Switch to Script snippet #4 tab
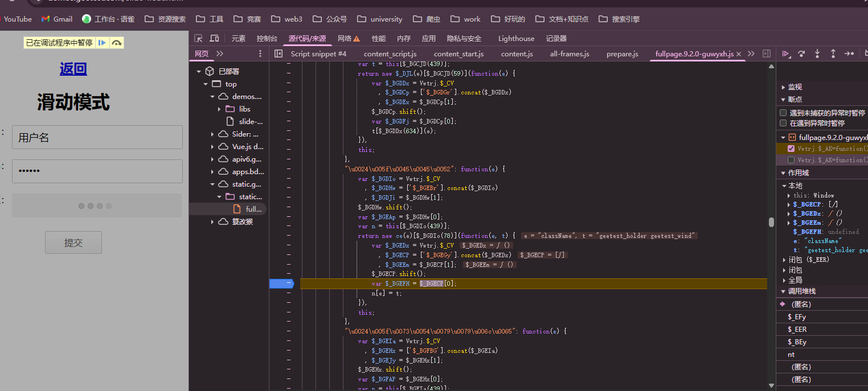The image size is (868, 391). click(318, 54)
